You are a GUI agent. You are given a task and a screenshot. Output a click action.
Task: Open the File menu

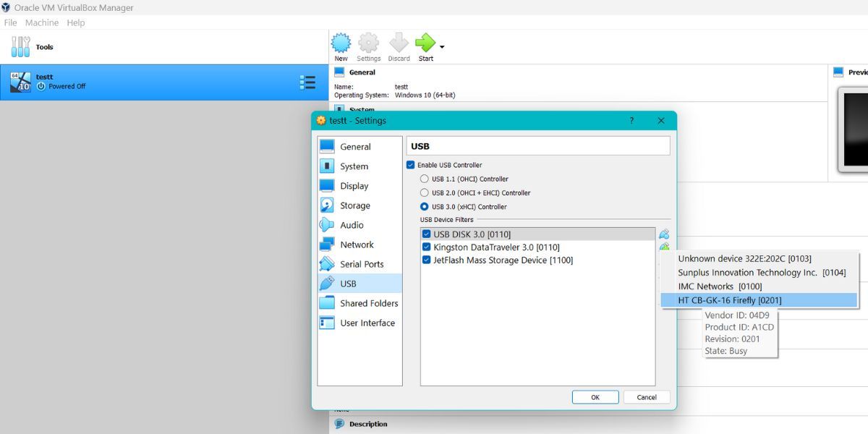(10, 22)
